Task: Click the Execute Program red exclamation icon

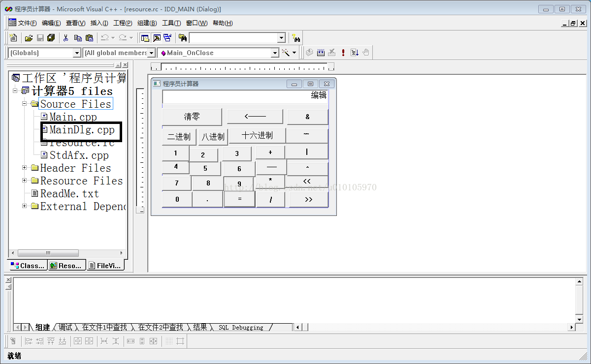Action: (343, 53)
